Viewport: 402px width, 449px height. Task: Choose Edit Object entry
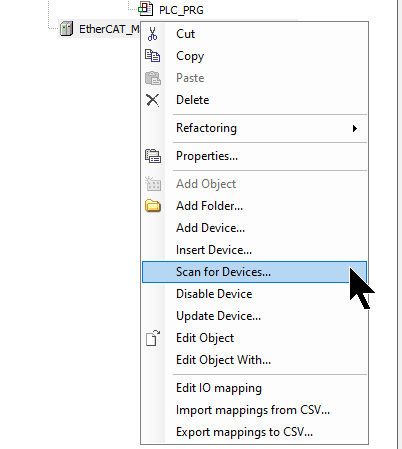[255, 338]
